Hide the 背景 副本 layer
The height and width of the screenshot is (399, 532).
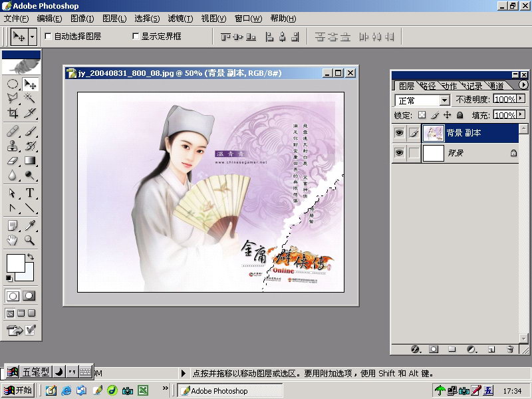pyautogui.click(x=399, y=133)
